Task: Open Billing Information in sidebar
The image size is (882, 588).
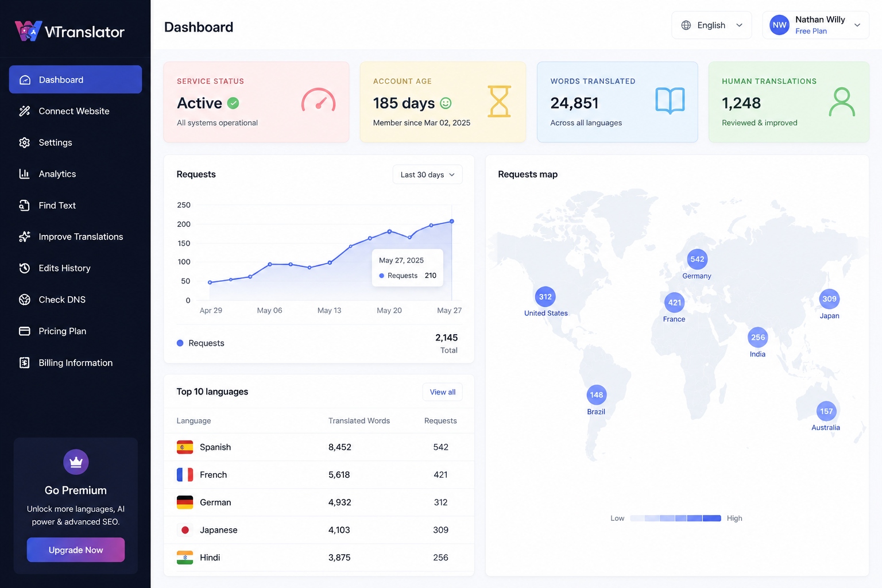Action: point(75,363)
